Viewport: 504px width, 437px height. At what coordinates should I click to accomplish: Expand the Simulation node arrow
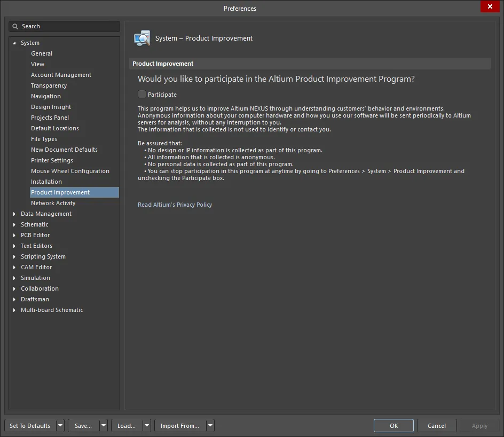[x=14, y=278]
